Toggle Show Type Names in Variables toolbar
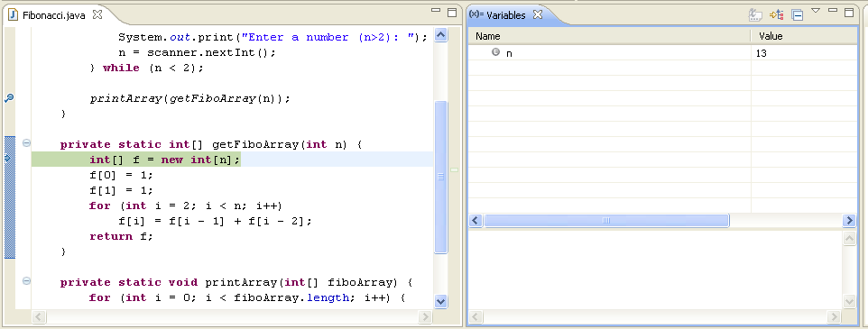This screenshot has width=868, height=329. tap(755, 15)
